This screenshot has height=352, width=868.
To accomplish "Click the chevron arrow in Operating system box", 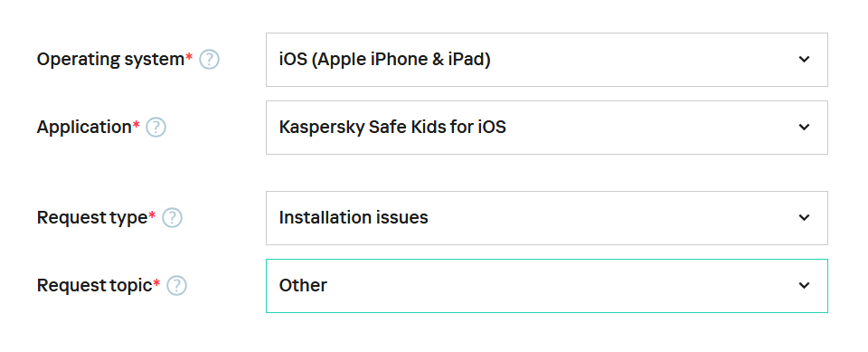I will [805, 60].
